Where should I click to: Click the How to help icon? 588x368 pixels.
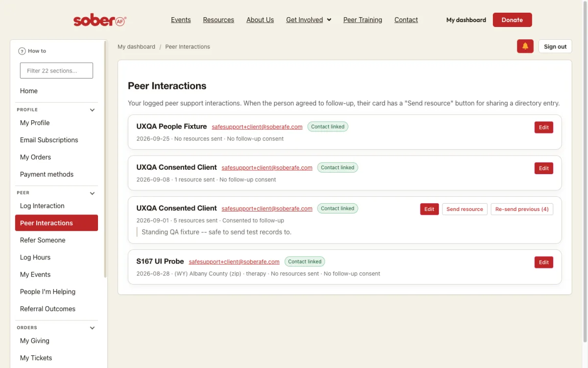point(22,51)
